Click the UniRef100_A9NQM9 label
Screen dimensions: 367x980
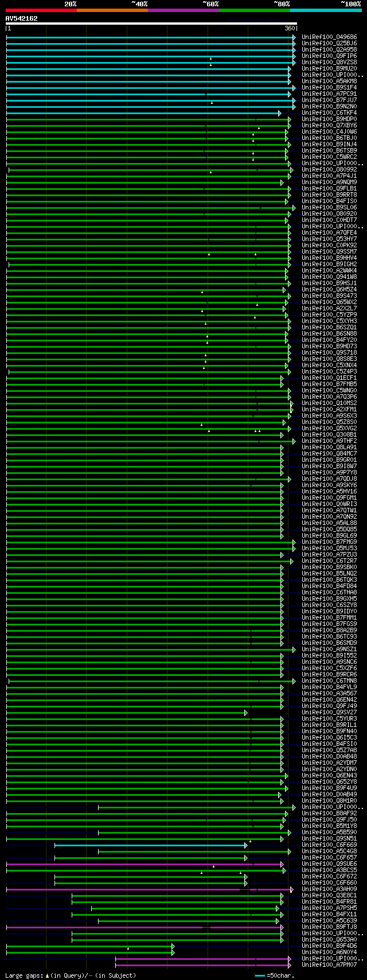coord(329,182)
